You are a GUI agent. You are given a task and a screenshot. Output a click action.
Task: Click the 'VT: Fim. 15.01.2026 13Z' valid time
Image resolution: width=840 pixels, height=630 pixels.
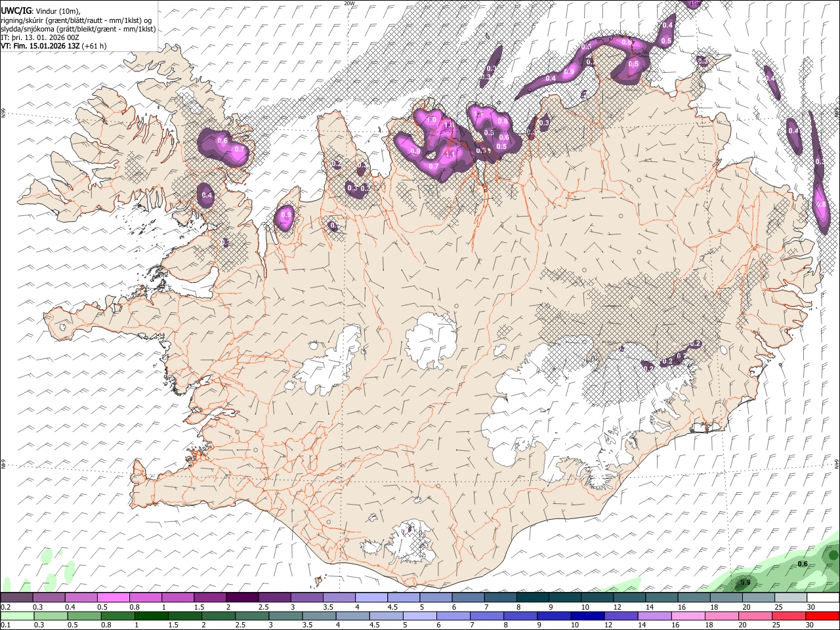(x=40, y=46)
